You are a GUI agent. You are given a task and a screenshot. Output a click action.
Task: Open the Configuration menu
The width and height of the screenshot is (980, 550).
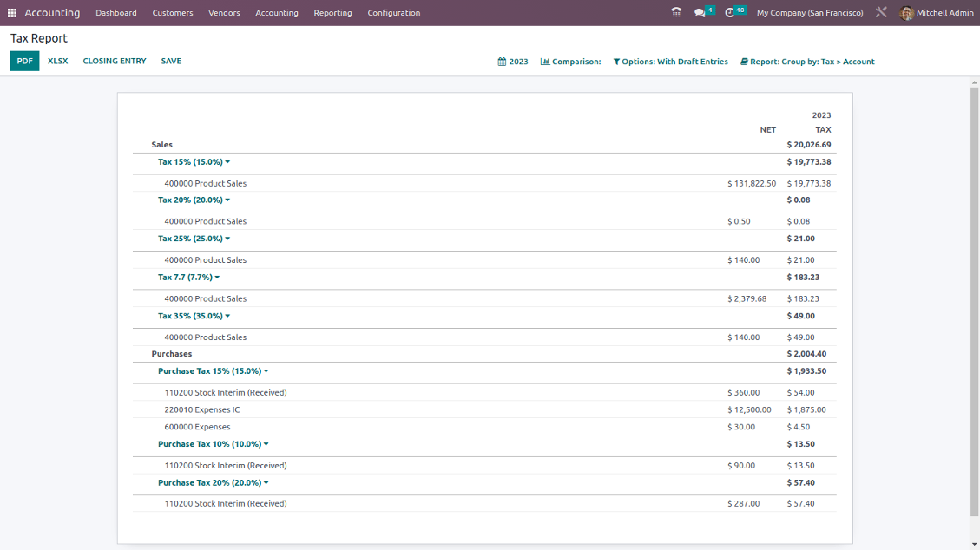click(394, 12)
